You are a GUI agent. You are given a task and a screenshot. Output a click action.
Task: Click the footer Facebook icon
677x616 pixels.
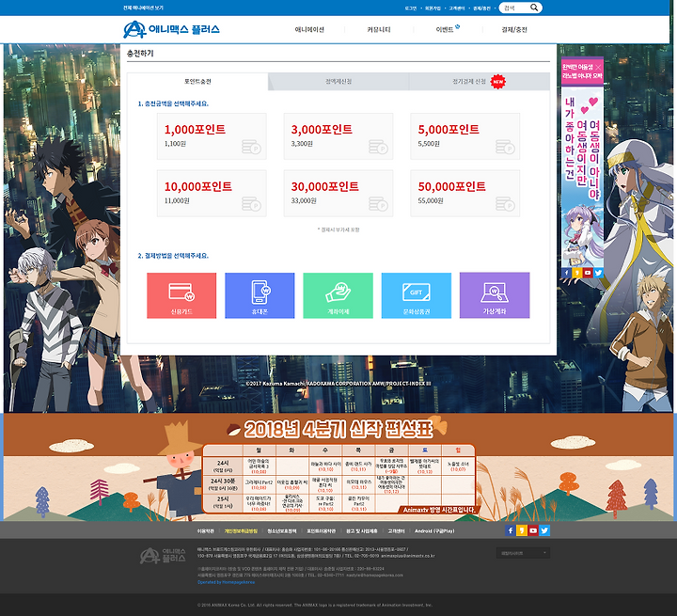(x=511, y=530)
